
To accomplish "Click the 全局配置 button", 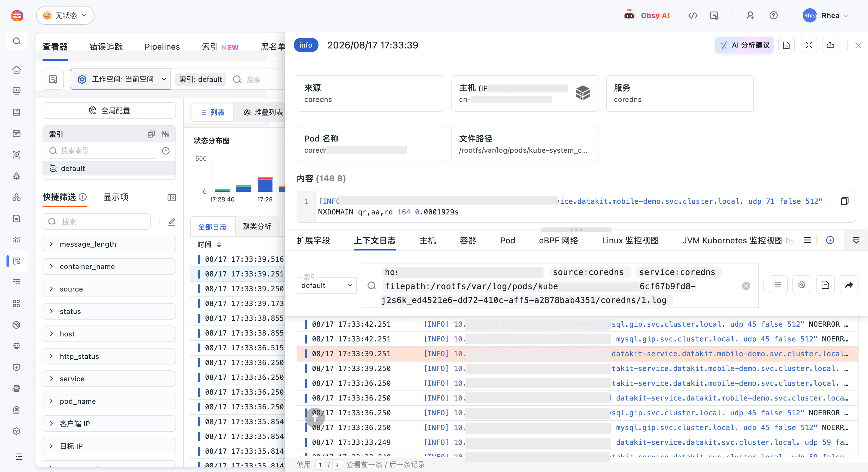I will [x=109, y=110].
